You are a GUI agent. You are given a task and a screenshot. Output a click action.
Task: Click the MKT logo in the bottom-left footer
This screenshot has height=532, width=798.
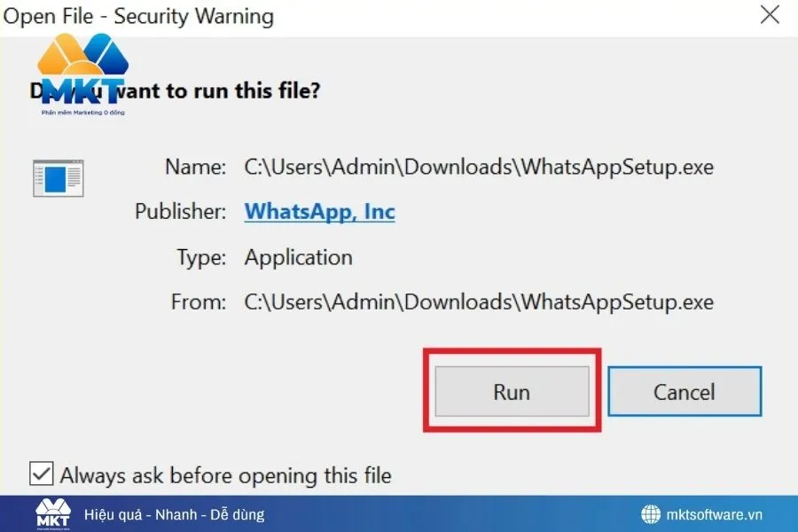(x=53, y=513)
